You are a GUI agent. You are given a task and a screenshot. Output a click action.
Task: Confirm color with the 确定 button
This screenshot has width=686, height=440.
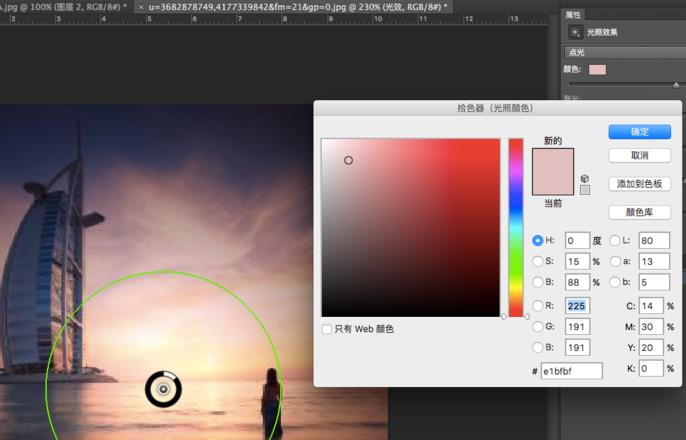point(639,132)
